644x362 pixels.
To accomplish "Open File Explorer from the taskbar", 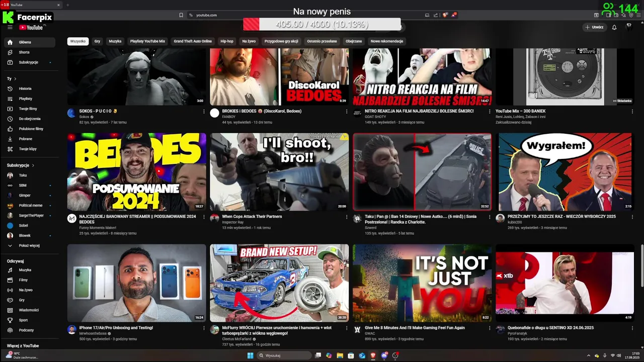I will click(340, 355).
